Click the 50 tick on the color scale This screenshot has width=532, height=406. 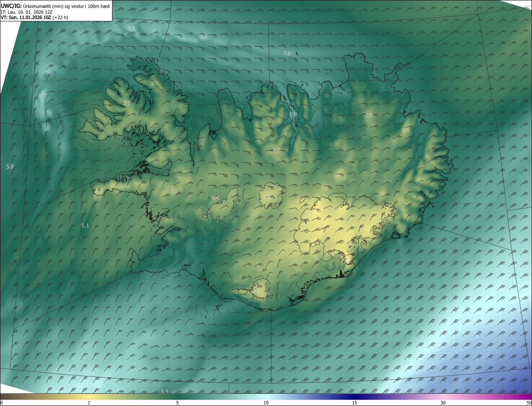tap(529, 403)
